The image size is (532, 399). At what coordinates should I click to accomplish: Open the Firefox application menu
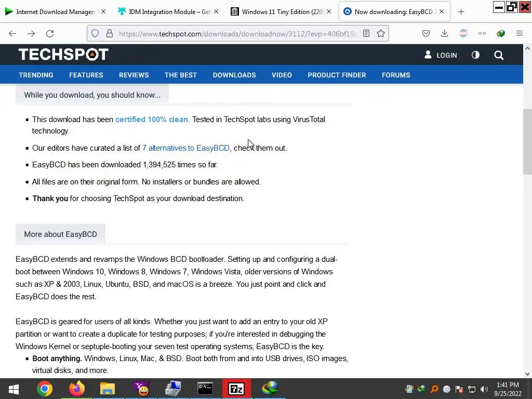coord(520,33)
